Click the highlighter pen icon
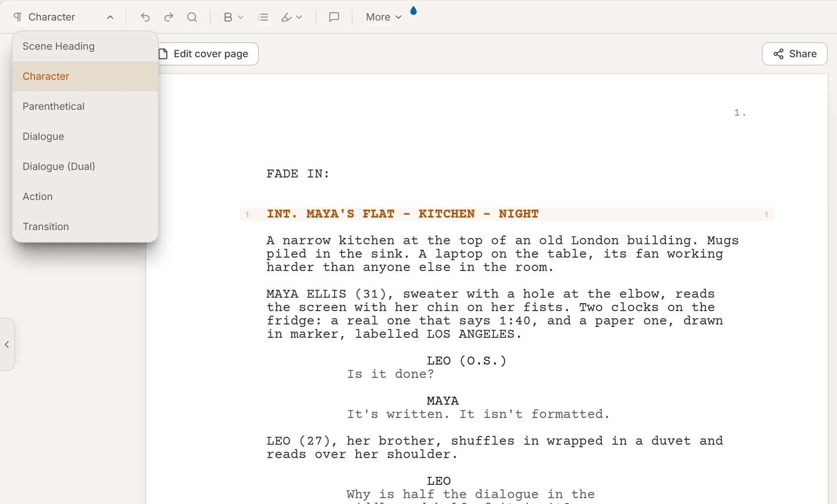Screen dimensions: 837x504 (x=287, y=17)
